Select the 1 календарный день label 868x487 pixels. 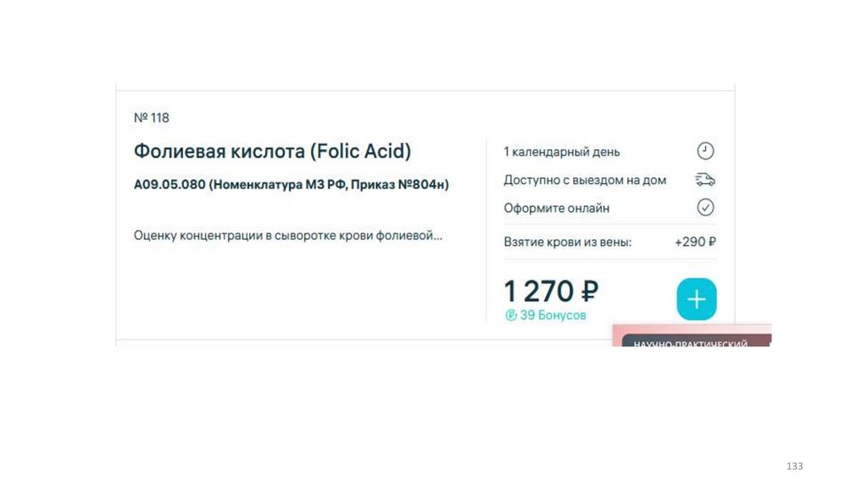click(562, 153)
